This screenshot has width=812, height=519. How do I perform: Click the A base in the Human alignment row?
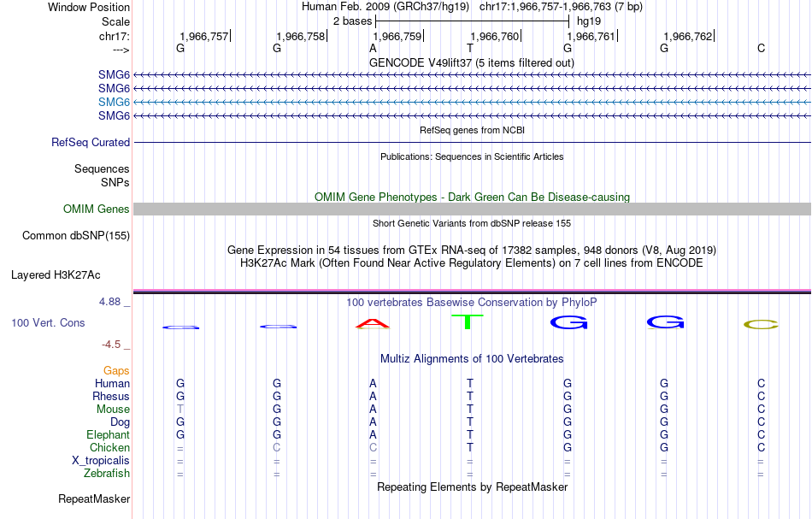coord(373,383)
